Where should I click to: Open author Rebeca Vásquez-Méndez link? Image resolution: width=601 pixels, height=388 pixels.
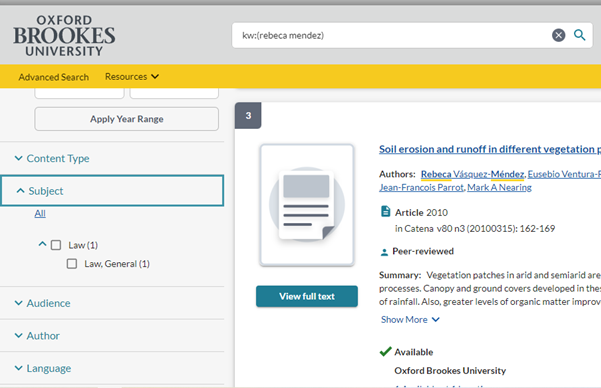coord(472,174)
